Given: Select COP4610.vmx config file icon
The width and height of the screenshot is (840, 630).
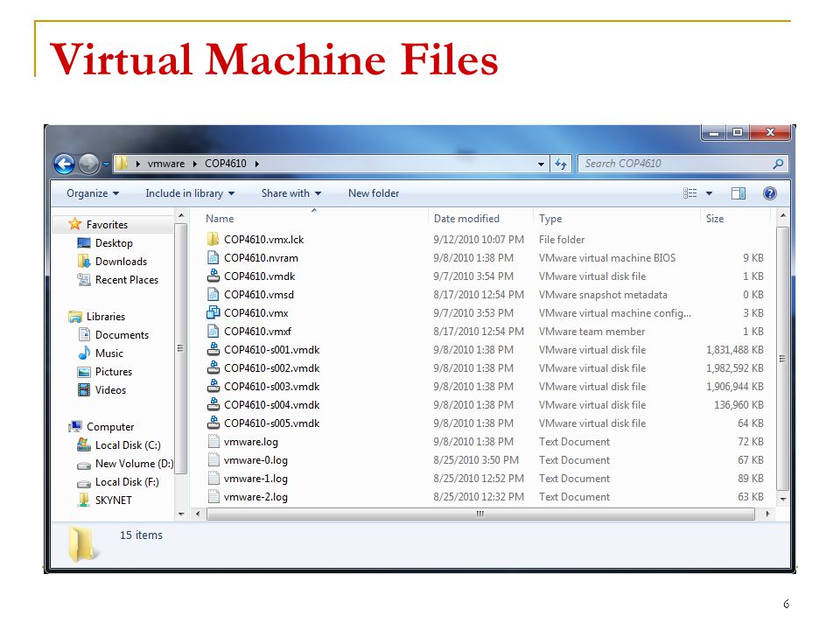Looking at the screenshot, I should coord(213,312).
